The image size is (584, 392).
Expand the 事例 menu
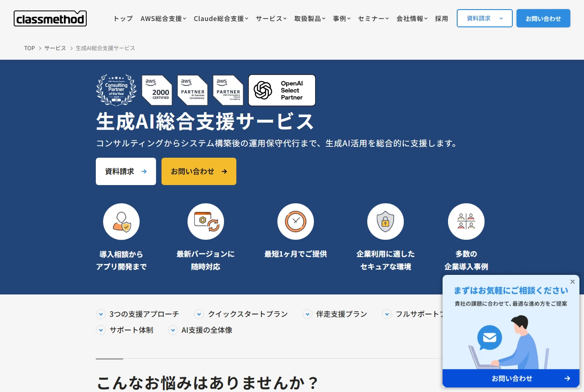click(342, 19)
